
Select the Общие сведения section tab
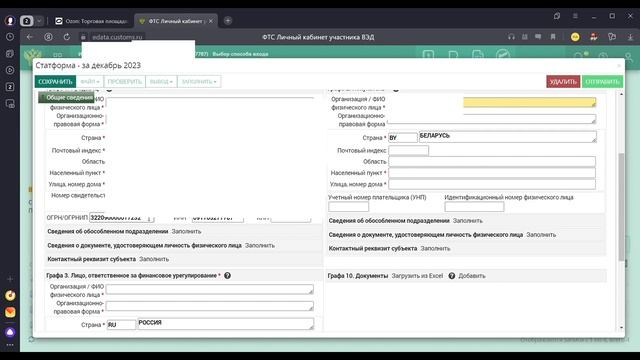pos(67,98)
